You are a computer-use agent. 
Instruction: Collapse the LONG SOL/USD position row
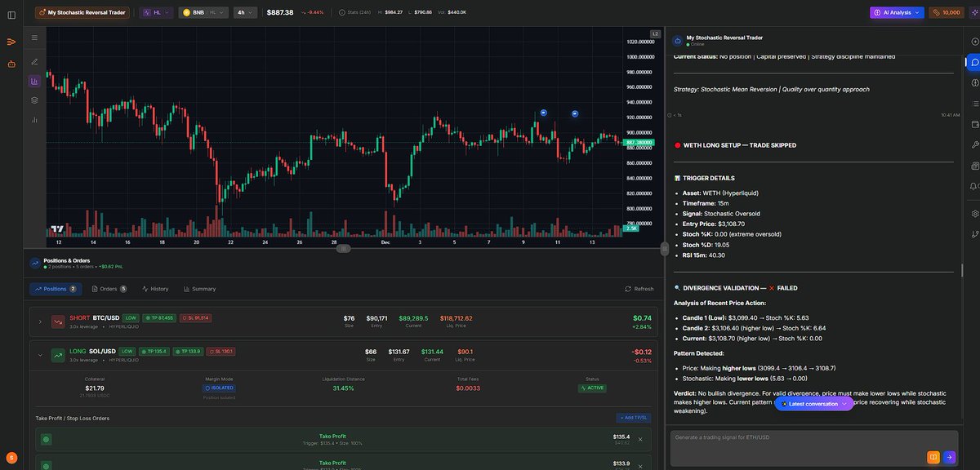click(39, 355)
